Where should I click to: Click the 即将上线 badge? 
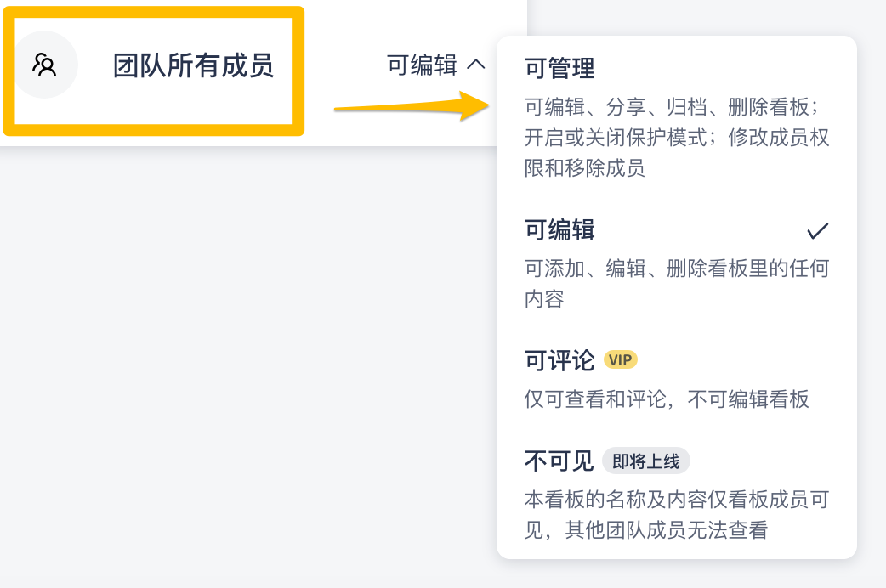click(x=646, y=461)
